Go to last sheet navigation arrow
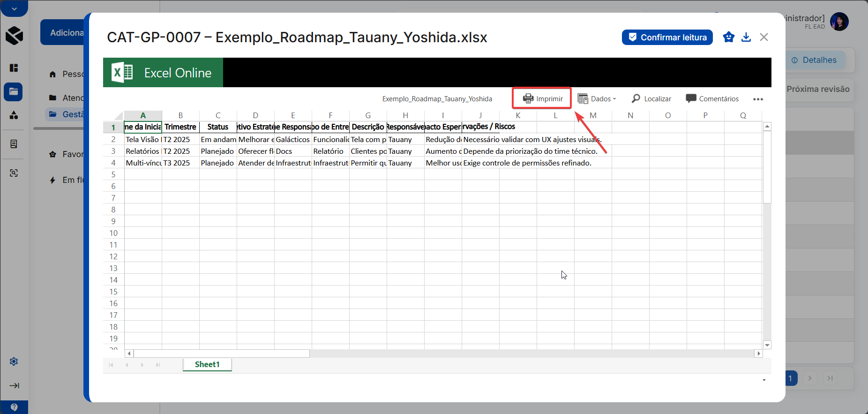868x414 pixels. [x=158, y=365]
